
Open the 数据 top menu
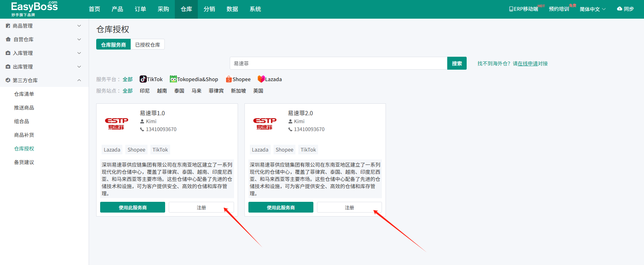232,9
